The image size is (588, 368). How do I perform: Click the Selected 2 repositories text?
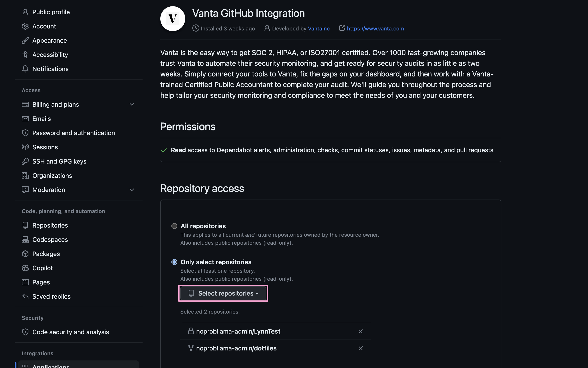210,312
